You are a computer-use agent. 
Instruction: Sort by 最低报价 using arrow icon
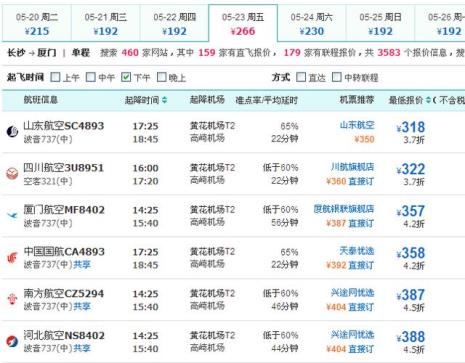click(x=428, y=100)
